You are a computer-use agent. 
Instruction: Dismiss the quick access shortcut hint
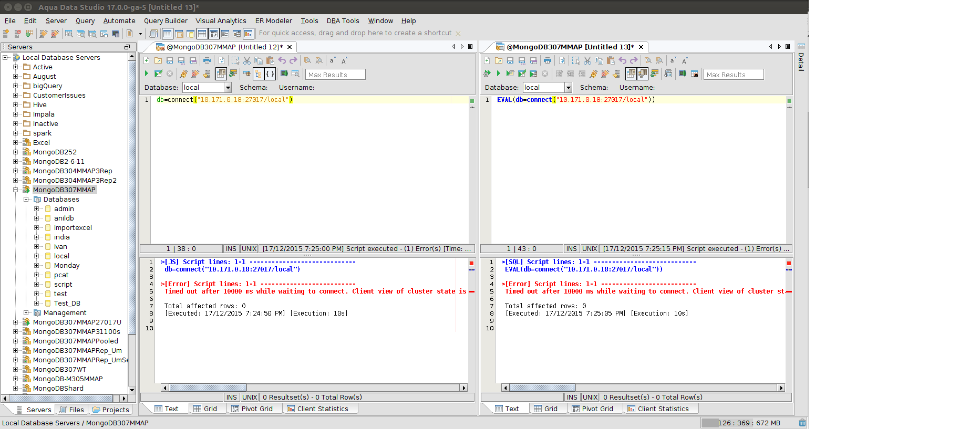click(458, 34)
